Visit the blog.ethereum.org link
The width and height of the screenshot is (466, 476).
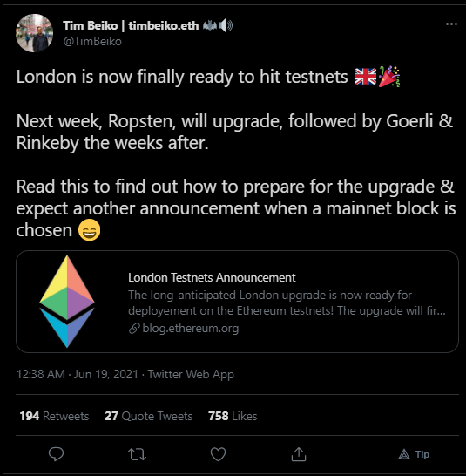click(191, 329)
